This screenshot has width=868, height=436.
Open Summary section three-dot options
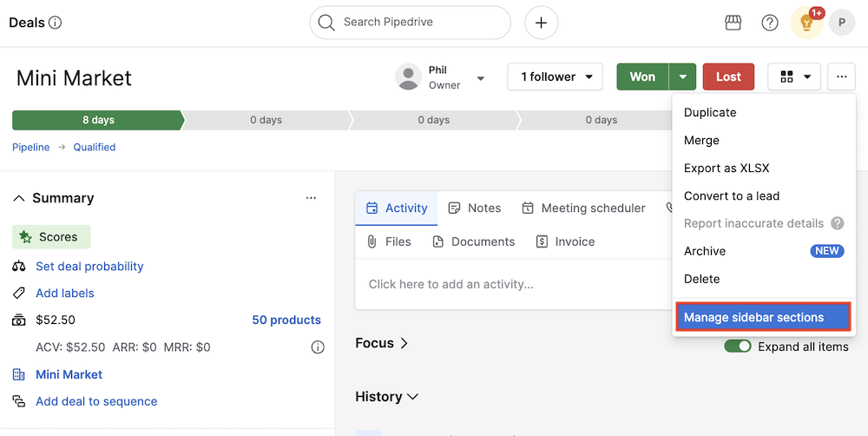[311, 198]
